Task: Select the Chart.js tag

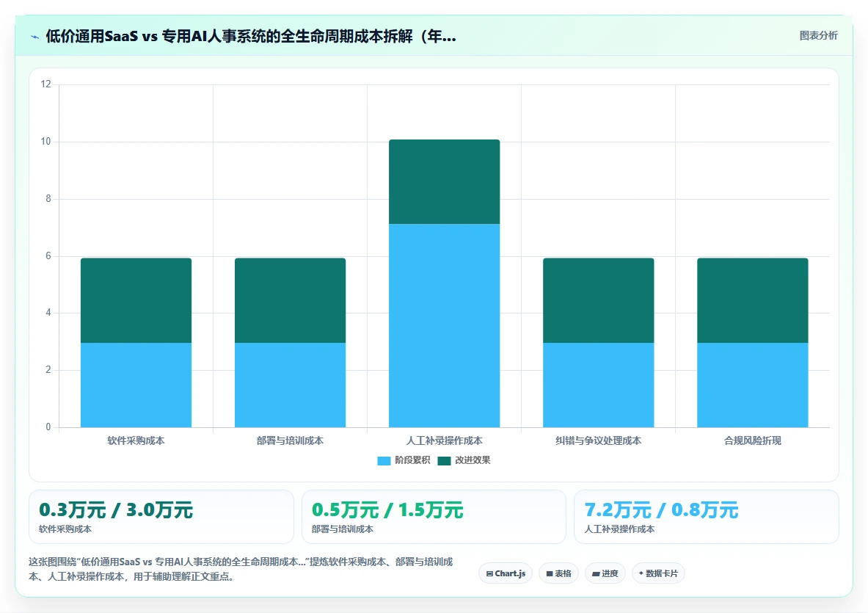Action: pos(506,573)
